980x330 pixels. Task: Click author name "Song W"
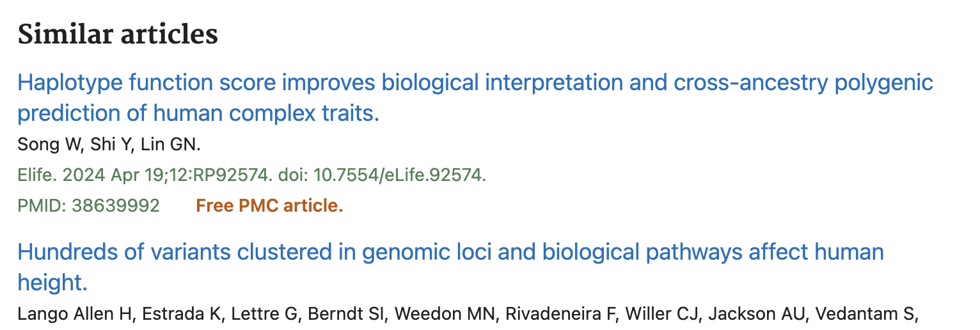pyautogui.click(x=48, y=145)
